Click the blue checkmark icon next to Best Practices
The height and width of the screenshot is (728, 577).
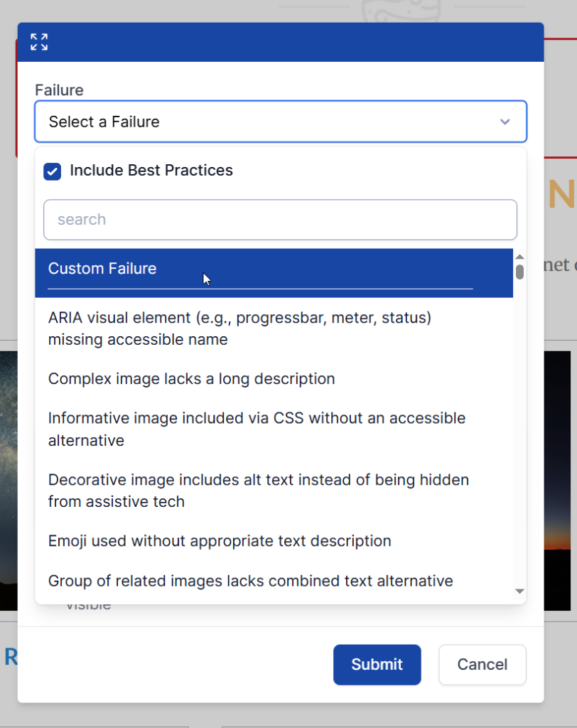tap(52, 171)
